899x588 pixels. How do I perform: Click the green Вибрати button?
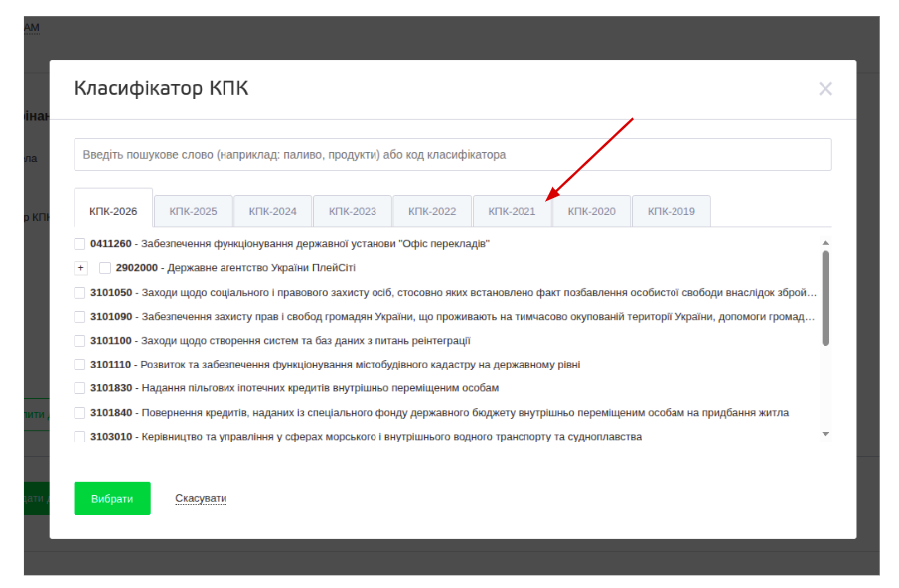[110, 498]
